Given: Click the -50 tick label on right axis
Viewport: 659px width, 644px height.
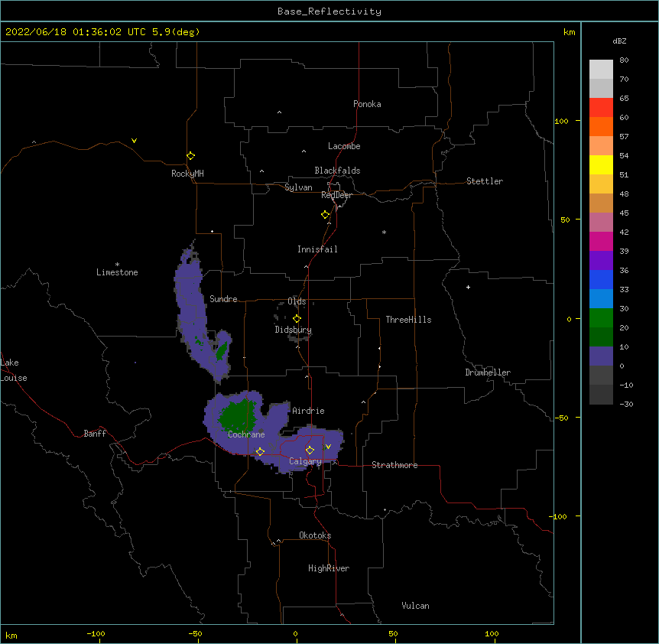Looking at the screenshot, I should (x=561, y=418).
